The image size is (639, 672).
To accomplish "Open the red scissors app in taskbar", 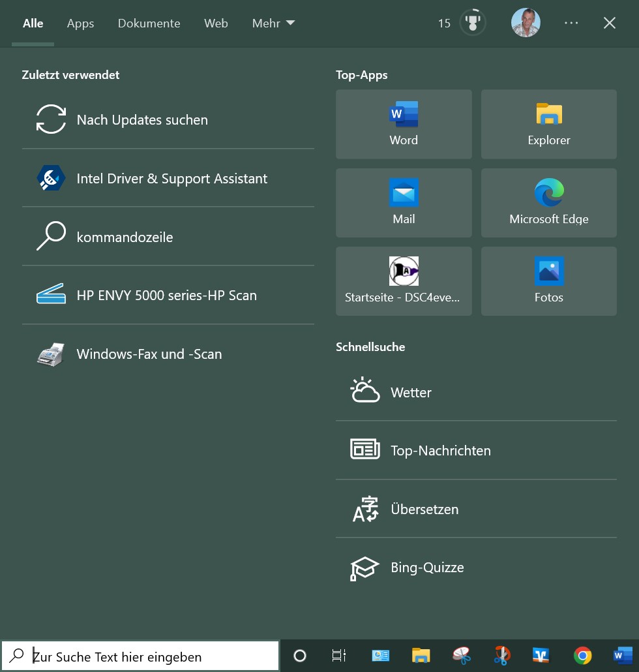I will tap(502, 655).
